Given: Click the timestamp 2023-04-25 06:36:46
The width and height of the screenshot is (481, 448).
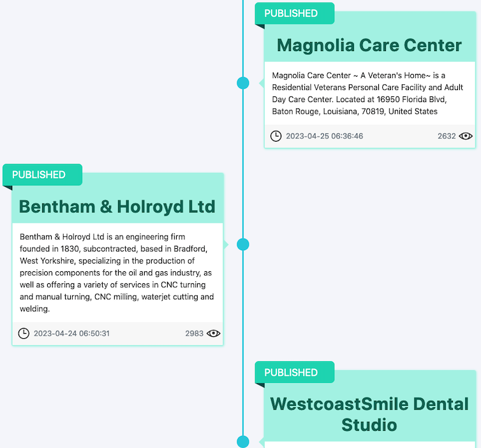Looking at the screenshot, I should pos(324,136).
